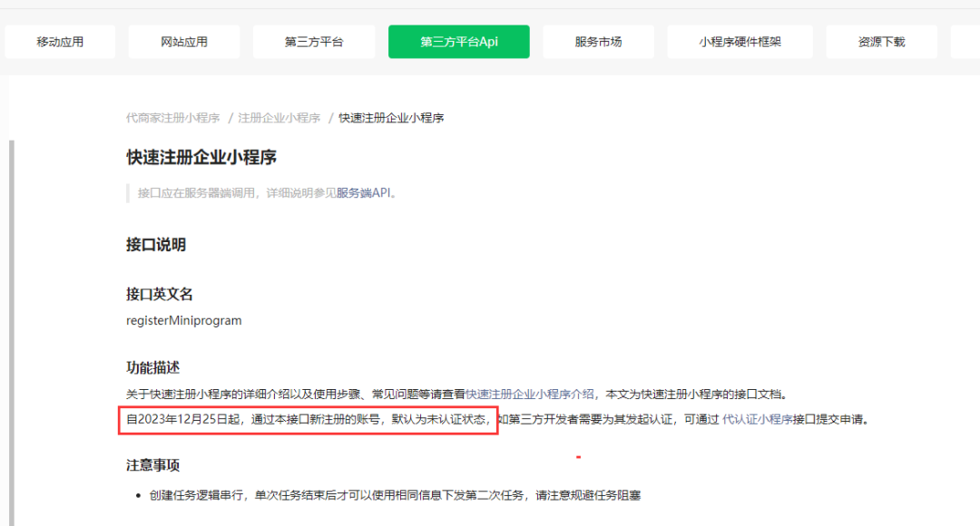Viewport: 980px width, 526px height.
Task: Jump to the 注意事项 heading
Action: [x=152, y=465]
